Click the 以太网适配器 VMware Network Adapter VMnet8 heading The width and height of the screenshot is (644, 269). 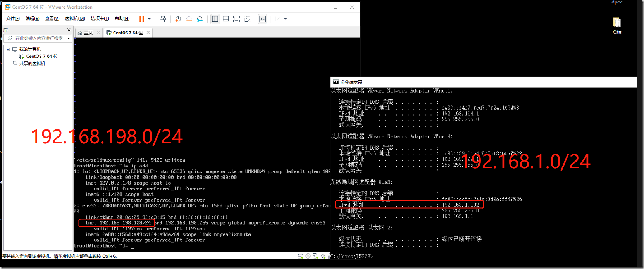click(x=392, y=136)
